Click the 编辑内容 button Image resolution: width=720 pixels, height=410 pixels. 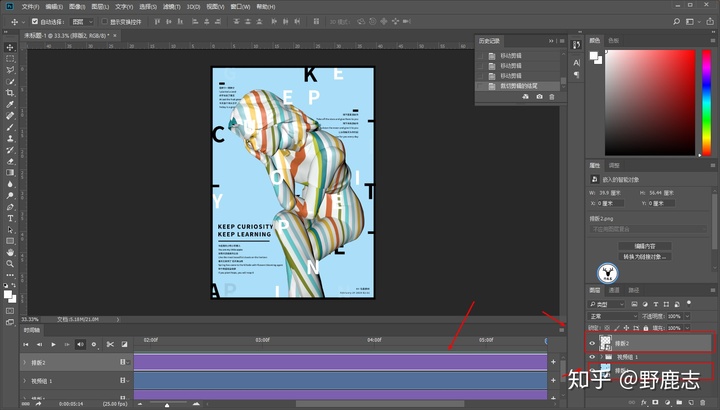coord(645,246)
